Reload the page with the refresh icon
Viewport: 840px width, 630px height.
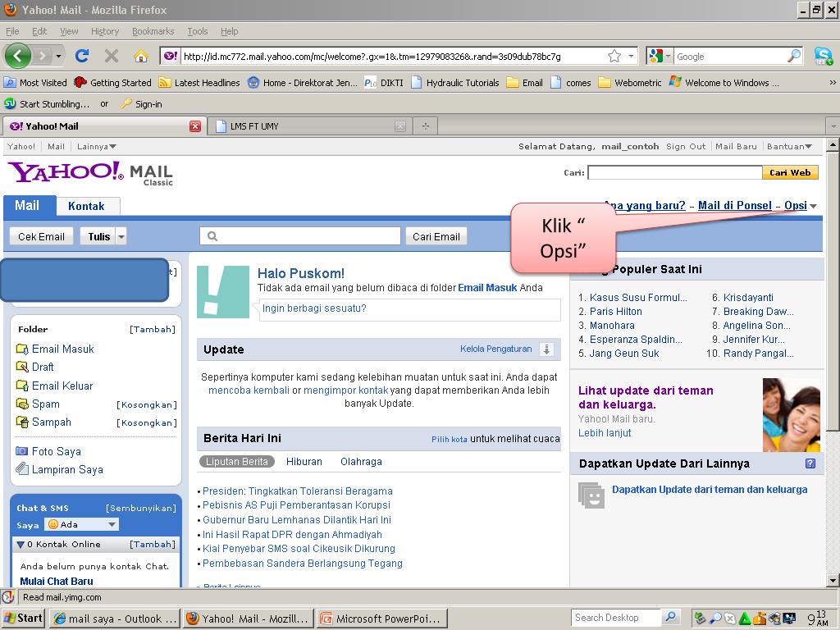coord(82,55)
